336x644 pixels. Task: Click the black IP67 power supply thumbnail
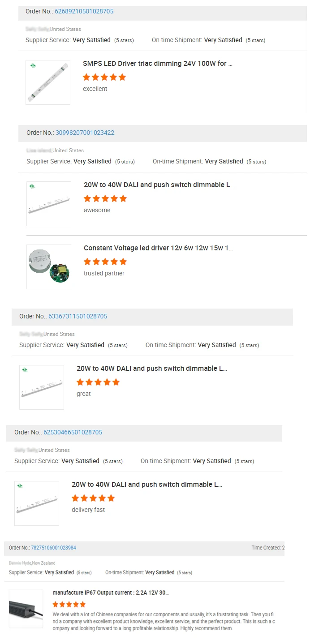26,609
